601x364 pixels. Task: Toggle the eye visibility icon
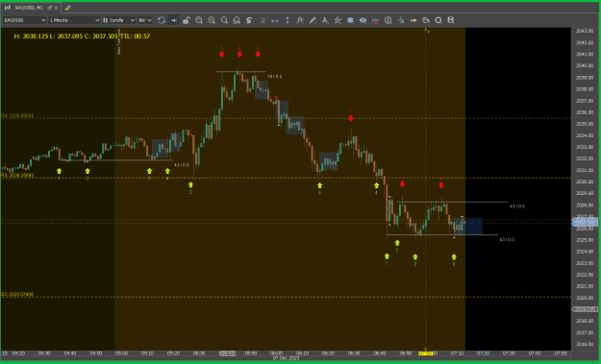363,20
